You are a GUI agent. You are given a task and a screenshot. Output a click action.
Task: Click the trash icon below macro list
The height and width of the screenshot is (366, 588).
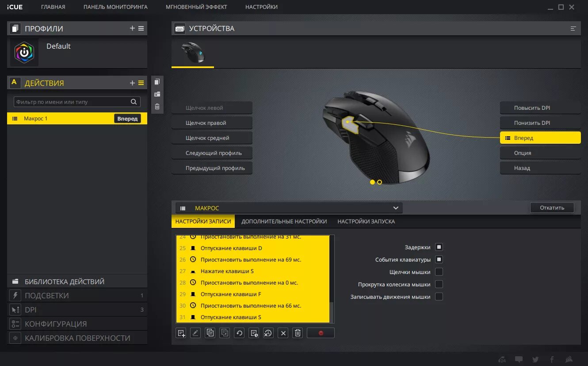pyautogui.click(x=298, y=333)
